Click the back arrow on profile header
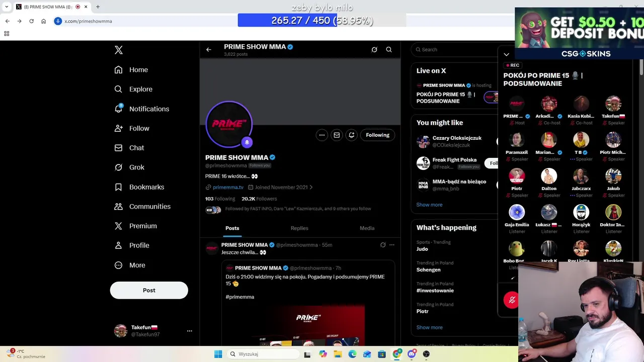The width and height of the screenshot is (644, 362). click(209, 49)
